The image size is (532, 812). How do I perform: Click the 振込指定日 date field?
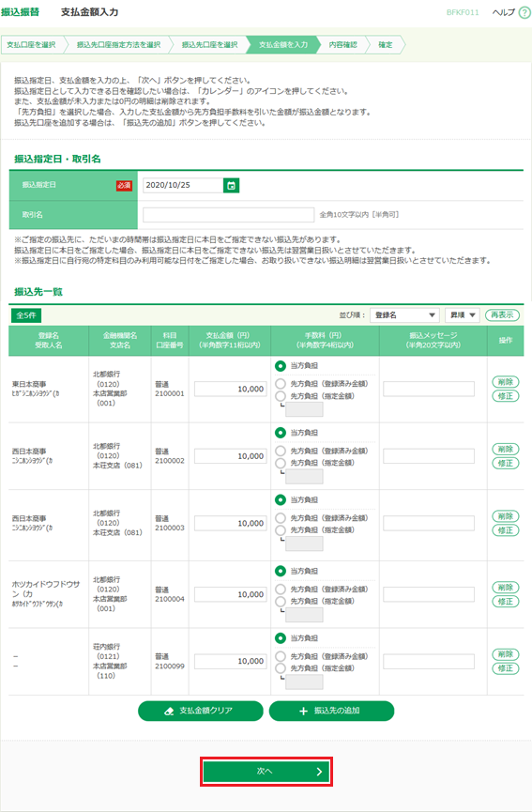pyautogui.click(x=183, y=185)
